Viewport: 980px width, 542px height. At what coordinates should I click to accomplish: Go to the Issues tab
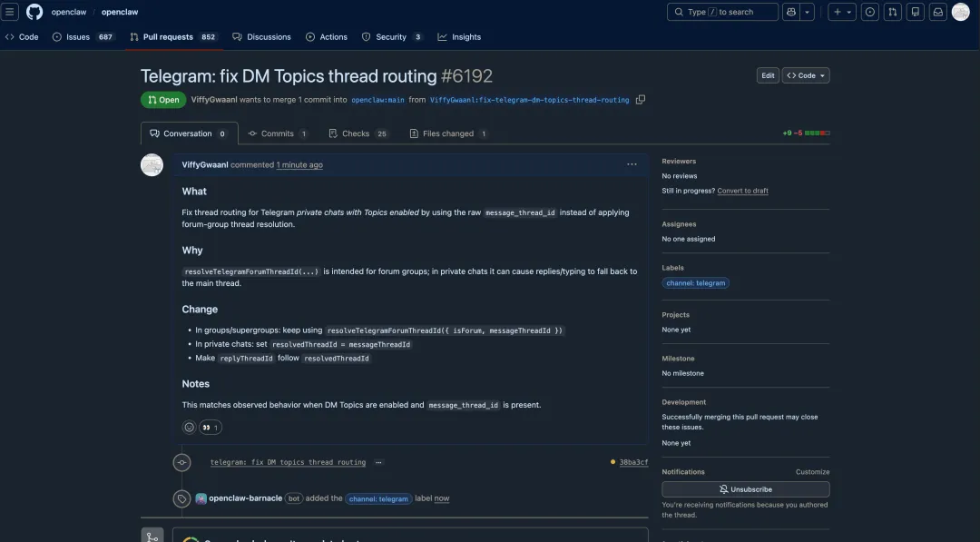pyautogui.click(x=83, y=37)
